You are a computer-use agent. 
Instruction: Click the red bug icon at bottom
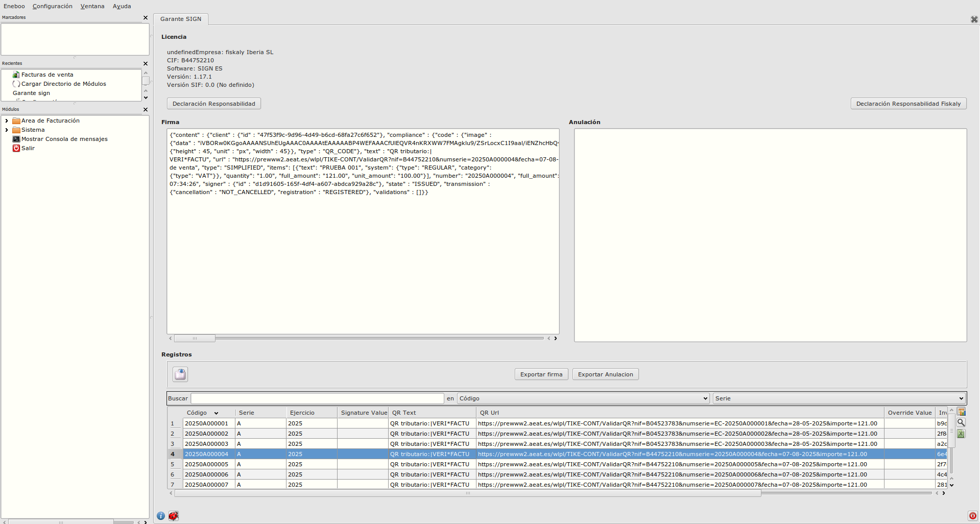pyautogui.click(x=174, y=516)
